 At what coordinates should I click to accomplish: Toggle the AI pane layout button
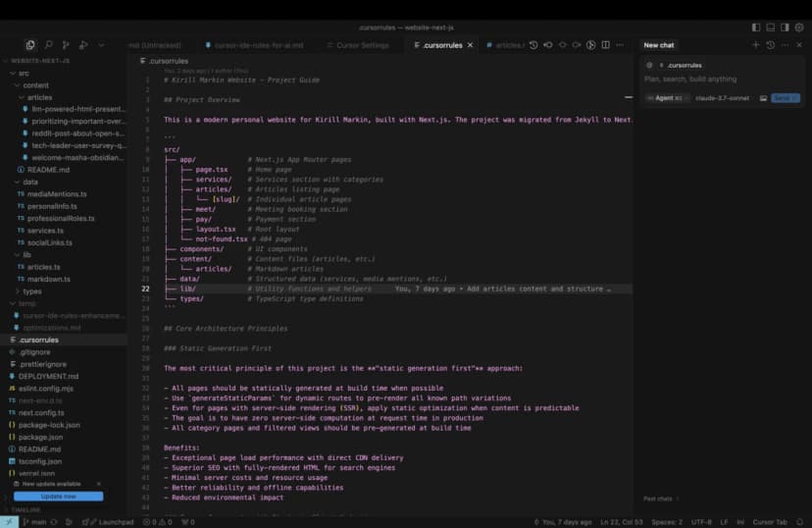[x=785, y=27]
